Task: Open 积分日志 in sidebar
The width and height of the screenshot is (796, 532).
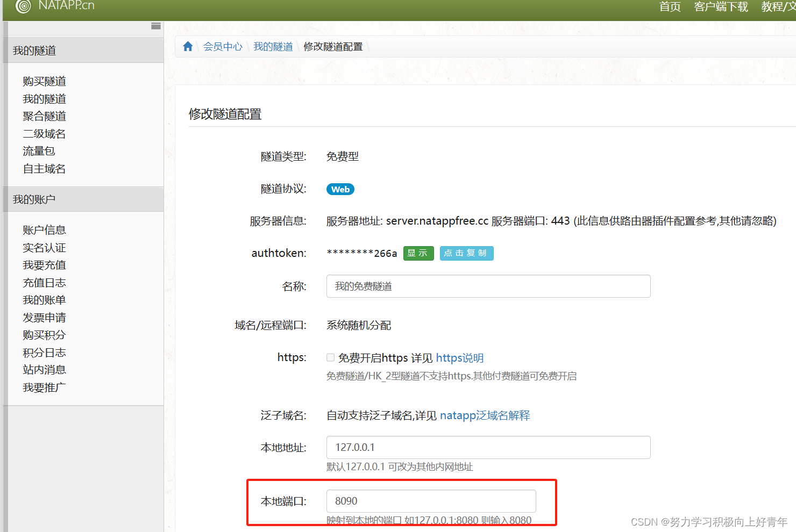Action: 45,353
